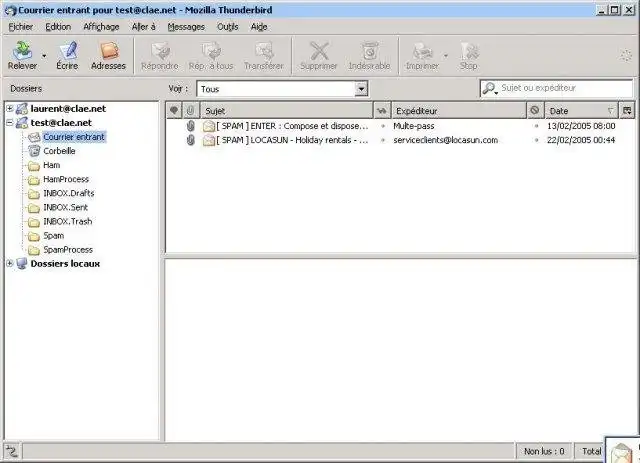Toggle junk status of Multe-pass message

coord(536,126)
